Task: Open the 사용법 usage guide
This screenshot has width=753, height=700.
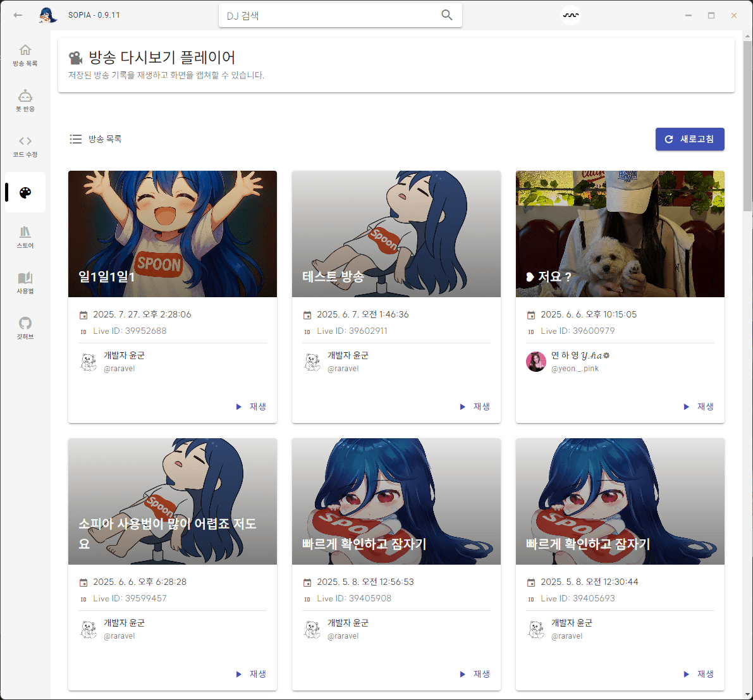Action: click(25, 283)
